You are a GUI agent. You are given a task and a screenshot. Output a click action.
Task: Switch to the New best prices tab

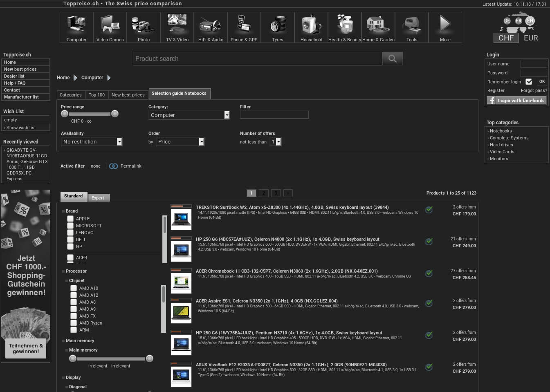pyautogui.click(x=128, y=95)
